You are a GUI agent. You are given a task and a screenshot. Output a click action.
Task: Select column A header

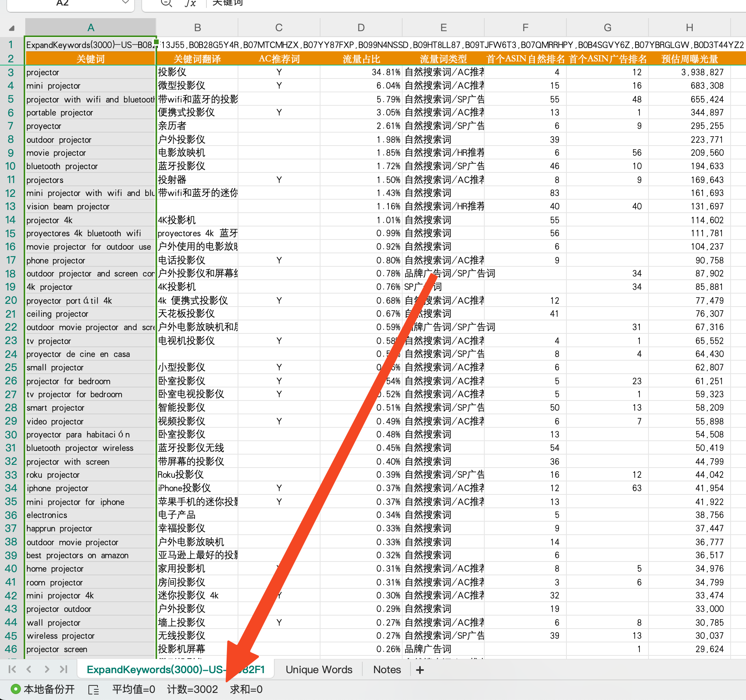[x=91, y=28]
